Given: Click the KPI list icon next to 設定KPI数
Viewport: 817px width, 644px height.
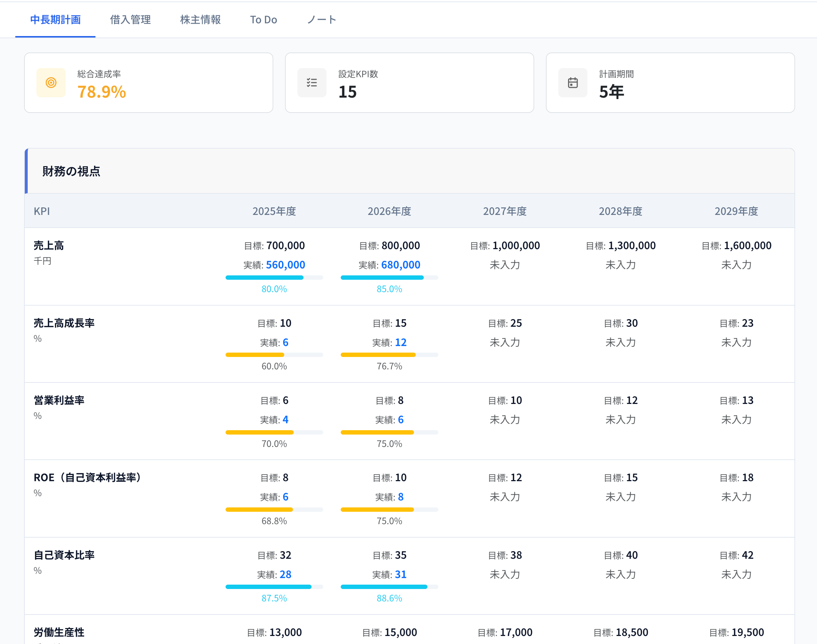Looking at the screenshot, I should tap(312, 83).
